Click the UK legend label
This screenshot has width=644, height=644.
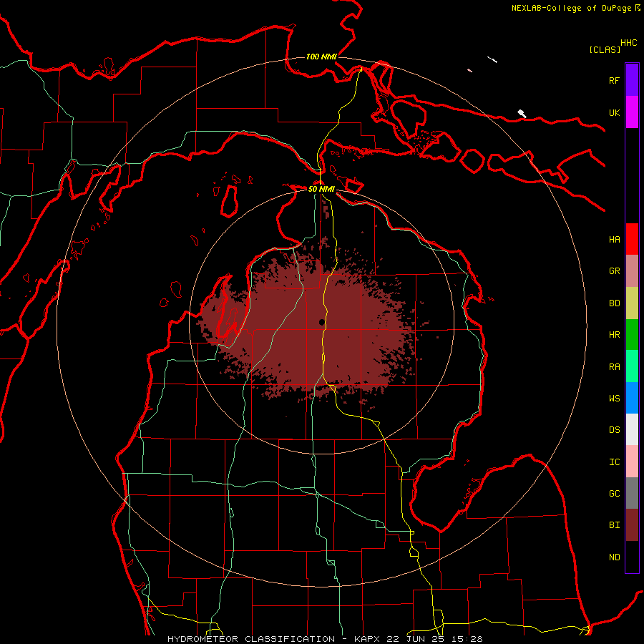(614, 112)
